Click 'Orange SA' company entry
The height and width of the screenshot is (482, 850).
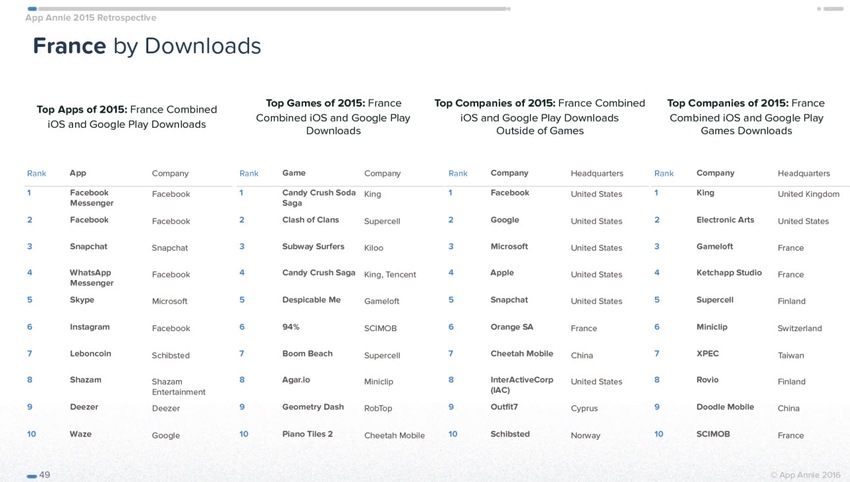click(512, 327)
